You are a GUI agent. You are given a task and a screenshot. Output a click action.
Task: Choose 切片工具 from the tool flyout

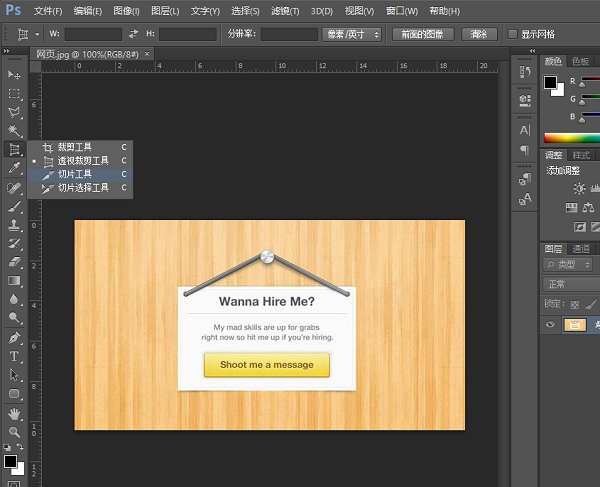coord(74,174)
